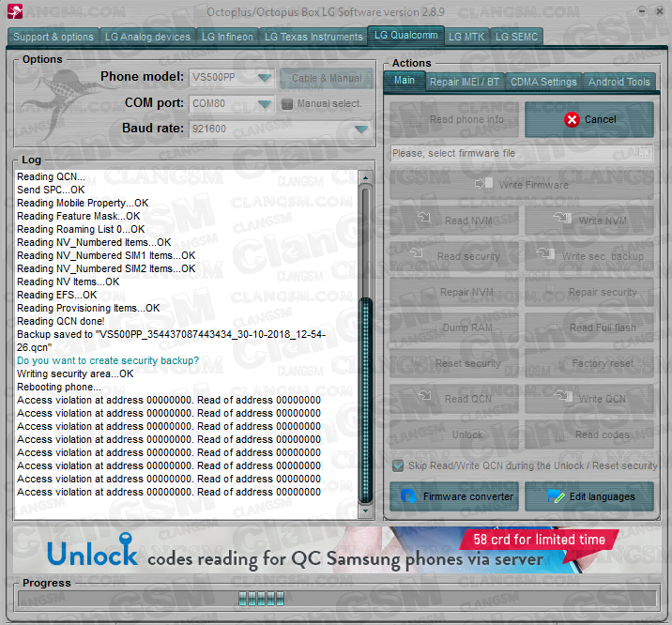
Task: Click the Cable & Manual button
Action: coord(327,79)
